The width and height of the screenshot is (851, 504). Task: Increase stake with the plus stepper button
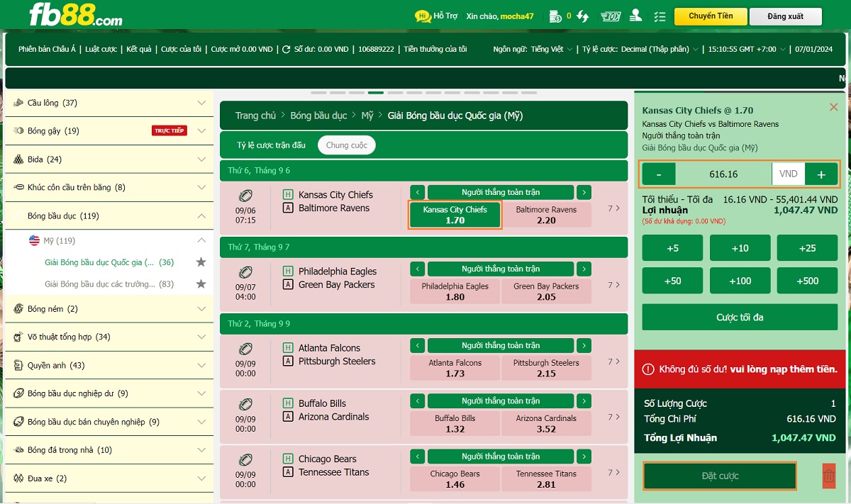(821, 174)
